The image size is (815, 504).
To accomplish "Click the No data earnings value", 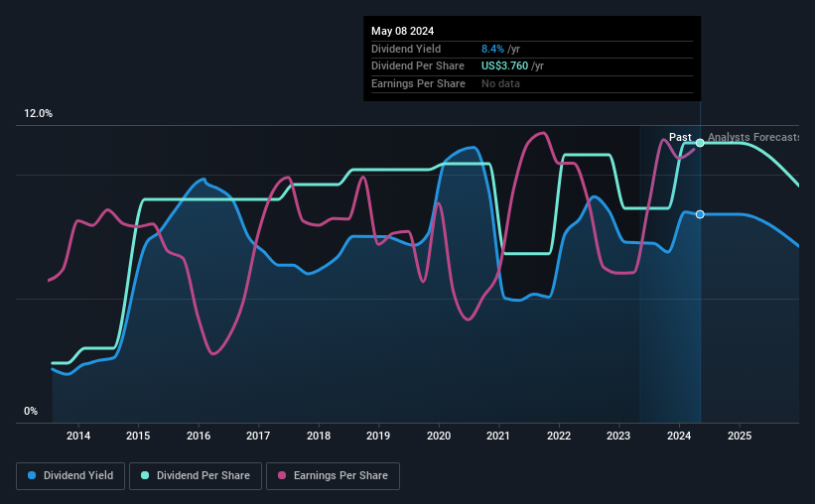I will (500, 83).
